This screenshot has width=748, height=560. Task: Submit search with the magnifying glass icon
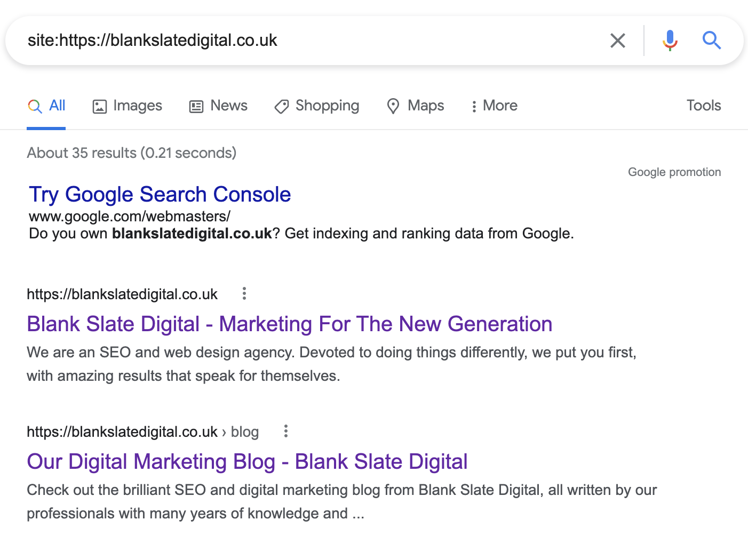[x=712, y=41]
